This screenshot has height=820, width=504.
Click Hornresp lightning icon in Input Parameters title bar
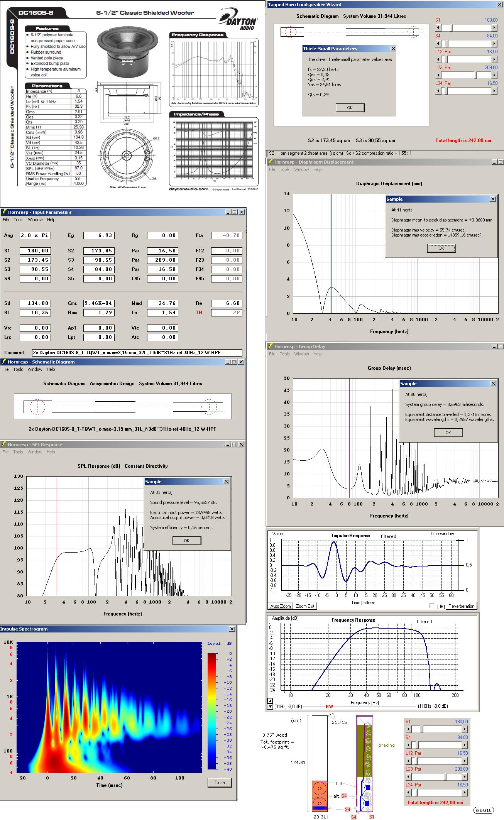point(4,212)
